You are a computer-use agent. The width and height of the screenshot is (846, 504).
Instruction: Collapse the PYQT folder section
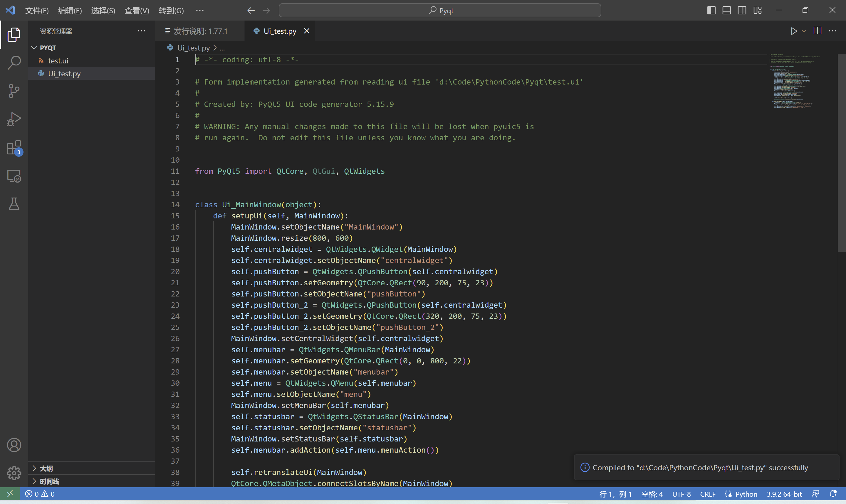tap(92, 48)
